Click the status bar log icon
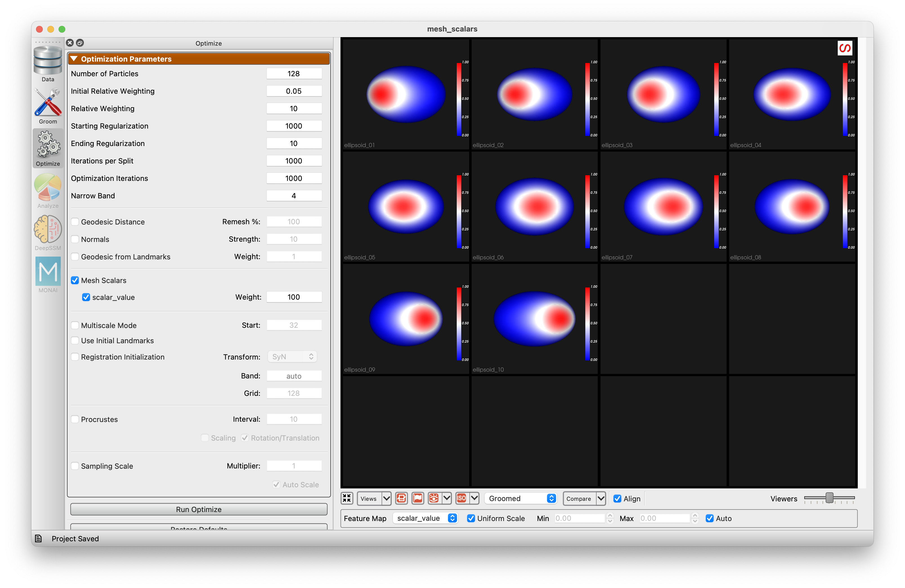Viewport: 905px width, 588px height. [38, 538]
